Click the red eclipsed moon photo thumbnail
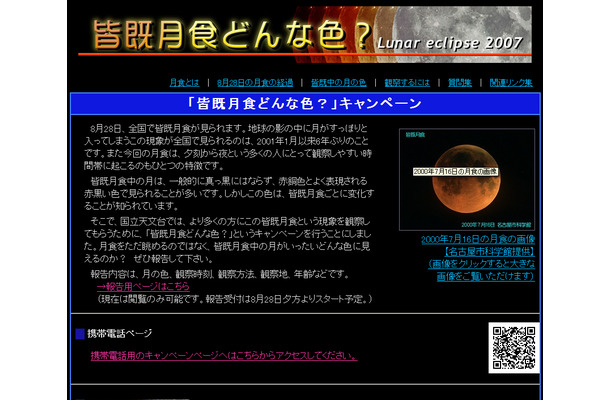The height and width of the screenshot is (400, 610). (x=467, y=180)
